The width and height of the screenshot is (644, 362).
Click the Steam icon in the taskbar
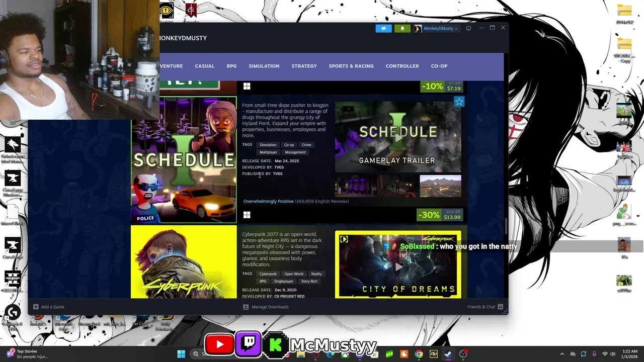point(448,354)
